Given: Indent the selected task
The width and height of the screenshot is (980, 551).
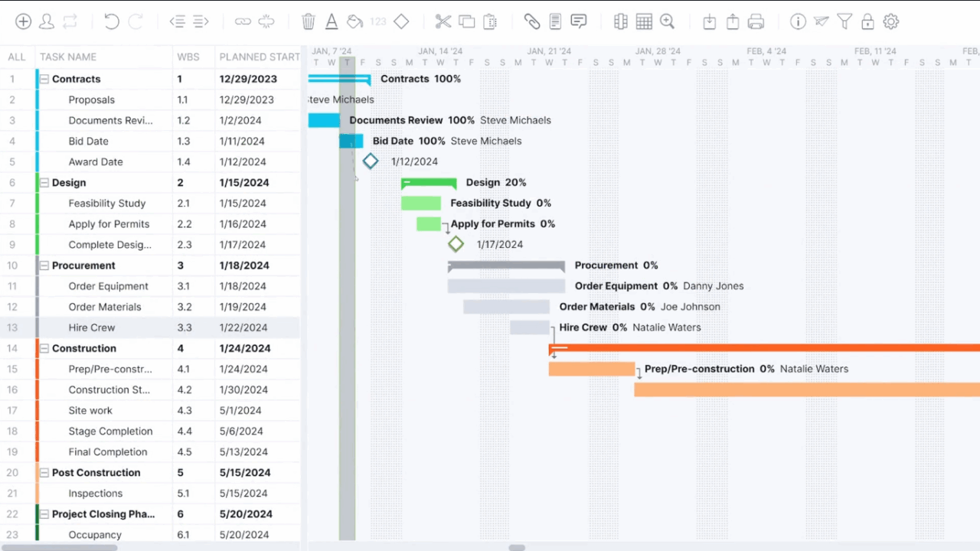Looking at the screenshot, I should pyautogui.click(x=201, y=21).
